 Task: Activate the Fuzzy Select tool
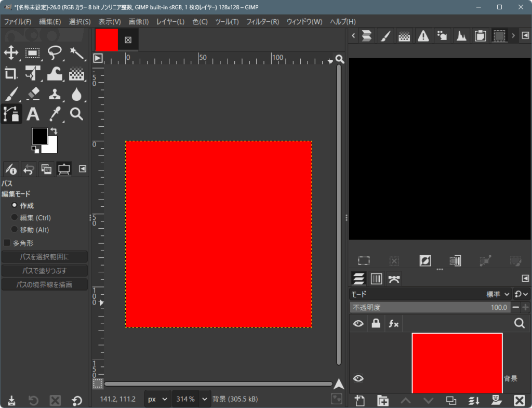point(76,53)
